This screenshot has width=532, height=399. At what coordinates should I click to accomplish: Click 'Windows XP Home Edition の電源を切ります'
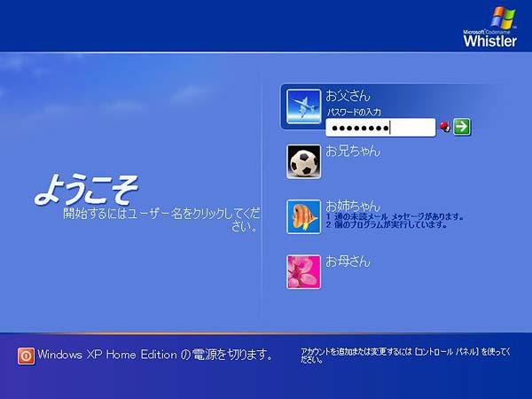(155, 355)
